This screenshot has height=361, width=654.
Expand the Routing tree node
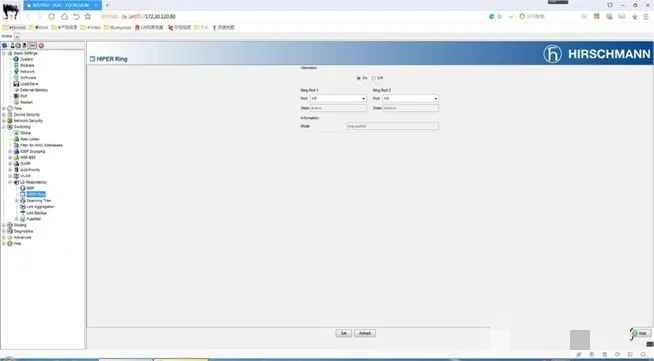point(4,225)
